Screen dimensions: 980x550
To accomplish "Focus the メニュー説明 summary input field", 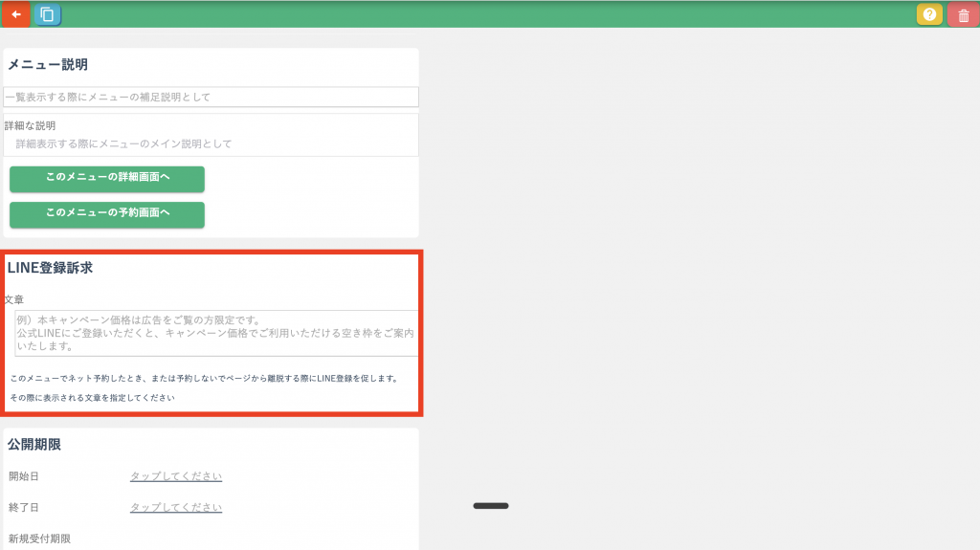I will pyautogui.click(x=211, y=97).
